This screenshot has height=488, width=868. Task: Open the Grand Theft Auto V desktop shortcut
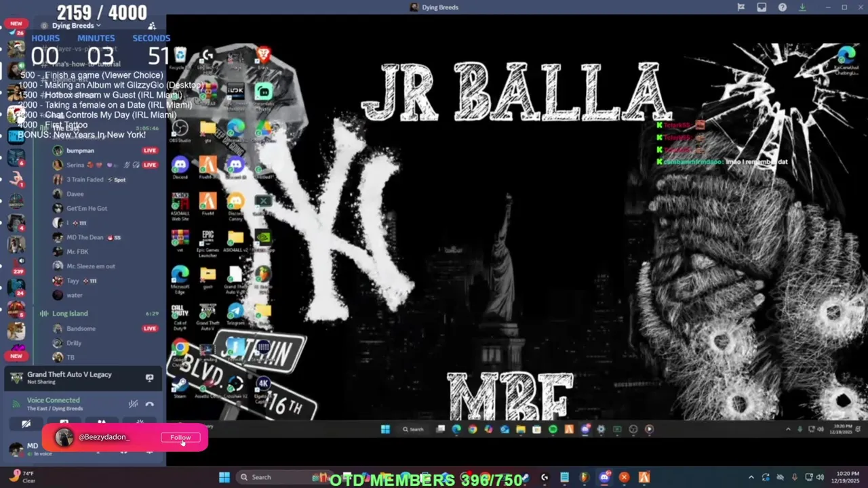[208, 316]
